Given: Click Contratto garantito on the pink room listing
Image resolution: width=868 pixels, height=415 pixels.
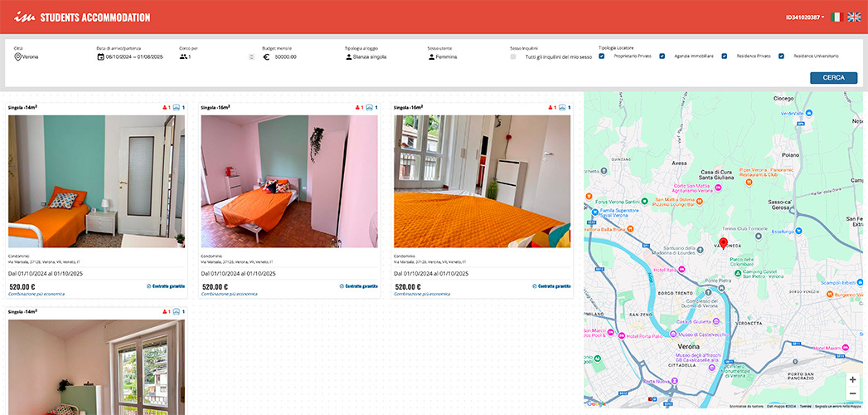Looking at the screenshot, I should pos(359,286).
